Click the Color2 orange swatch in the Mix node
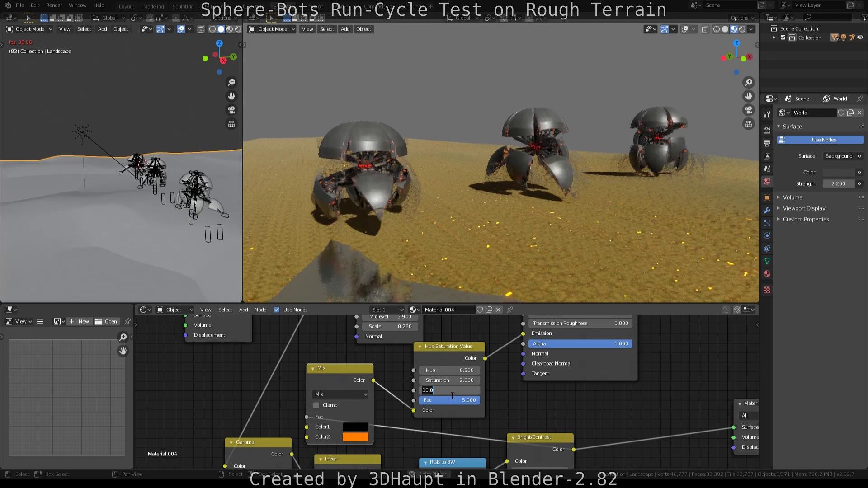 click(x=355, y=436)
